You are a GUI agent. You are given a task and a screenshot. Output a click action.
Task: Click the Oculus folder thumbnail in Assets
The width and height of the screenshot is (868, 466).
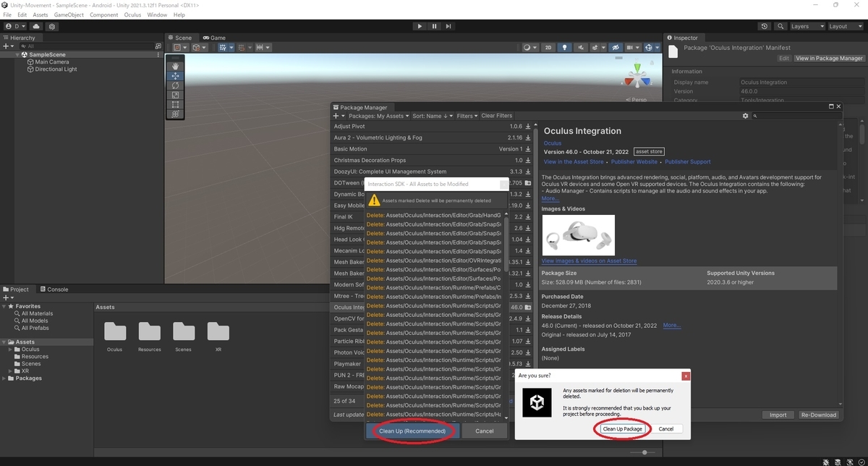(115, 332)
